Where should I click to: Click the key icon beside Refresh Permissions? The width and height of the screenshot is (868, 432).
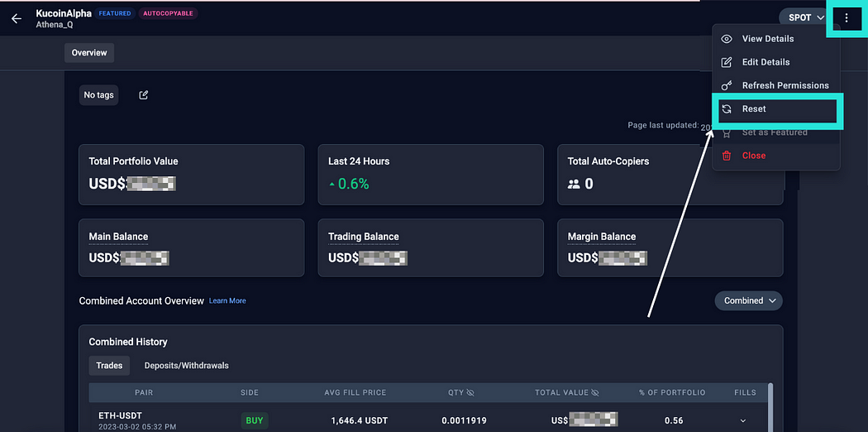[x=727, y=85]
